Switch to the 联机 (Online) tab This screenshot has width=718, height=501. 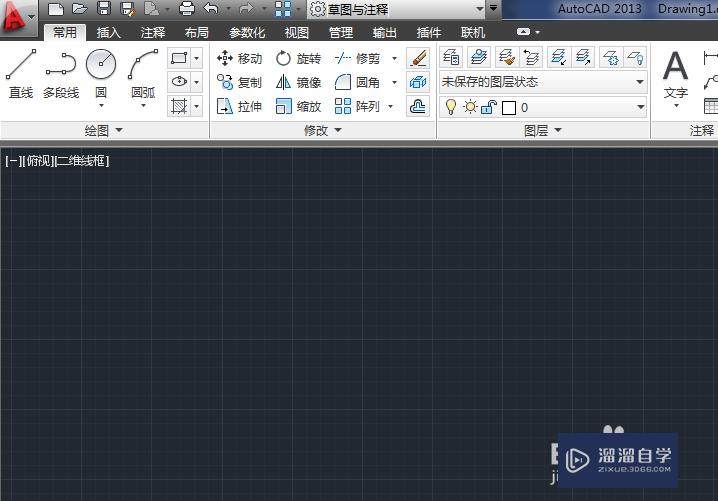473,32
